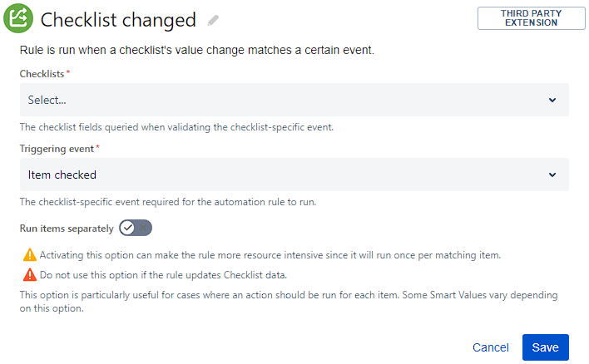Click the pencil edit icon beside the title
Screen dimensions: 589x364
coord(214,20)
